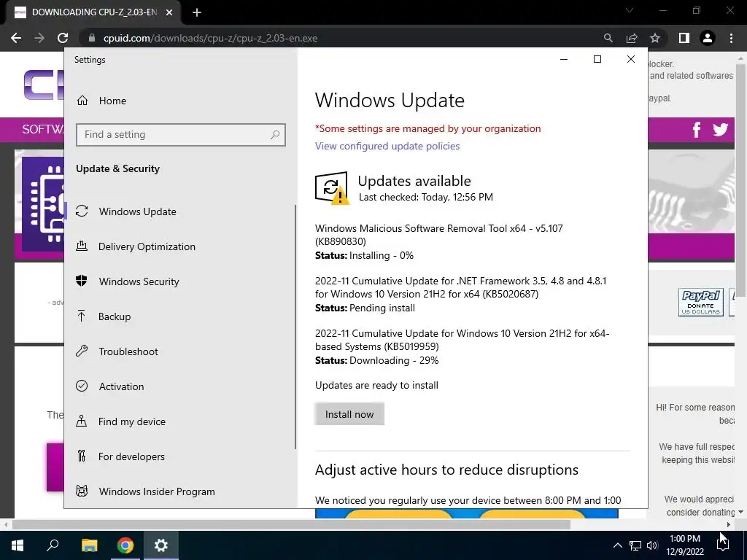
Task: Go to the Windows Security page
Action: click(139, 281)
